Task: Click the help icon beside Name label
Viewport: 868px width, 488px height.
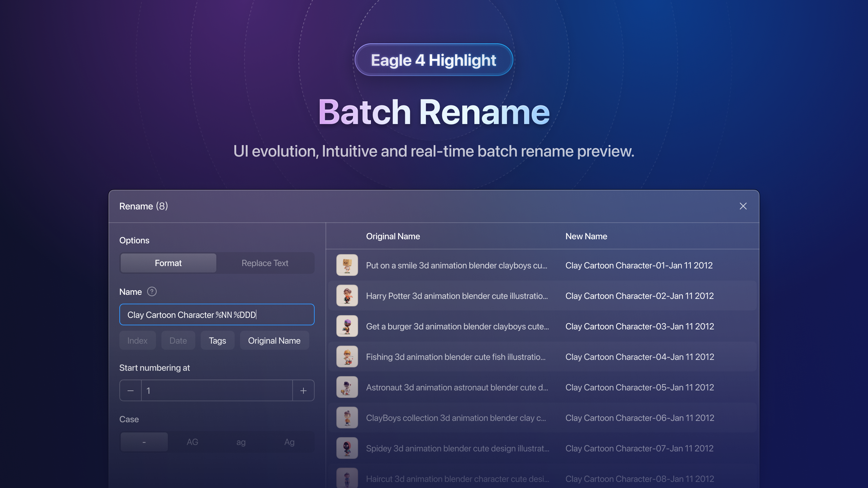Action: [x=152, y=291]
